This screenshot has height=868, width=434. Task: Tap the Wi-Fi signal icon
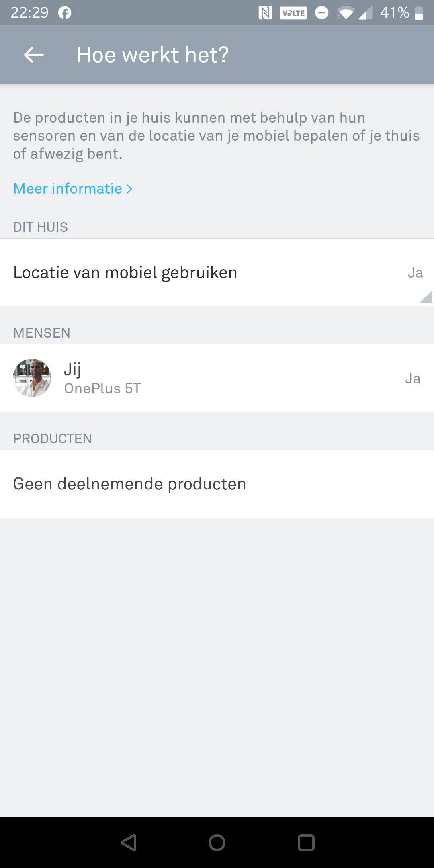(345, 13)
